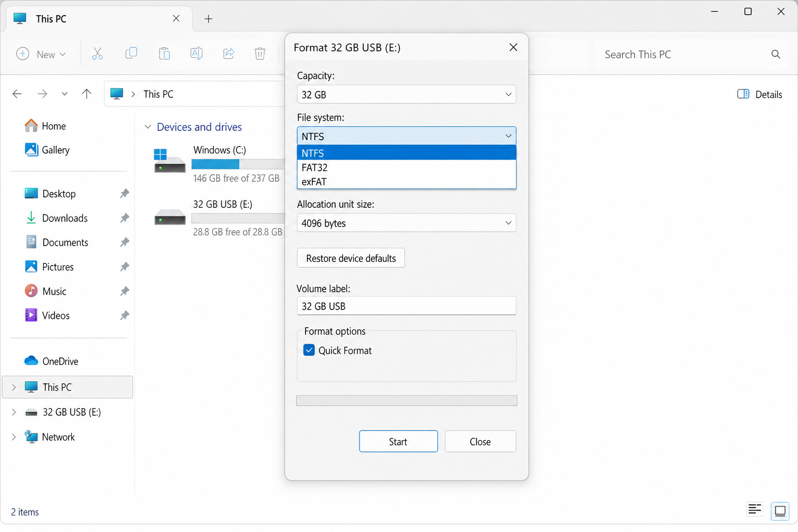Expand 32 GB USB (E:) tree node

[x=14, y=412]
